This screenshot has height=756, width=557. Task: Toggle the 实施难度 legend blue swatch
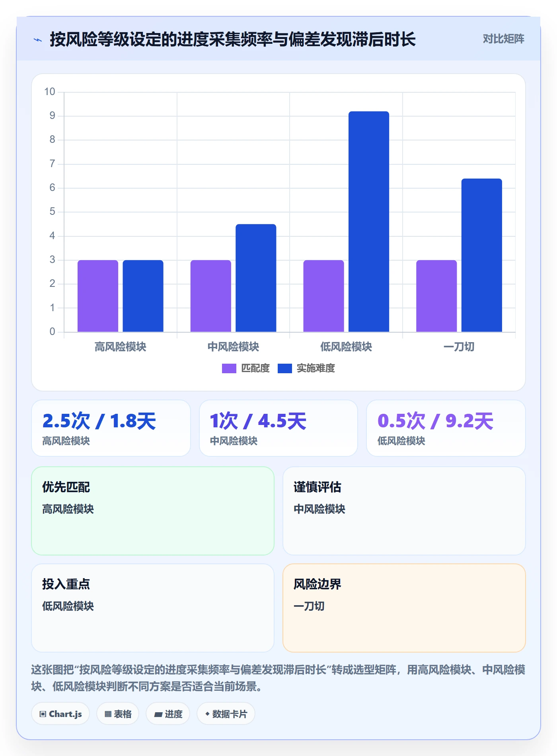tap(285, 368)
